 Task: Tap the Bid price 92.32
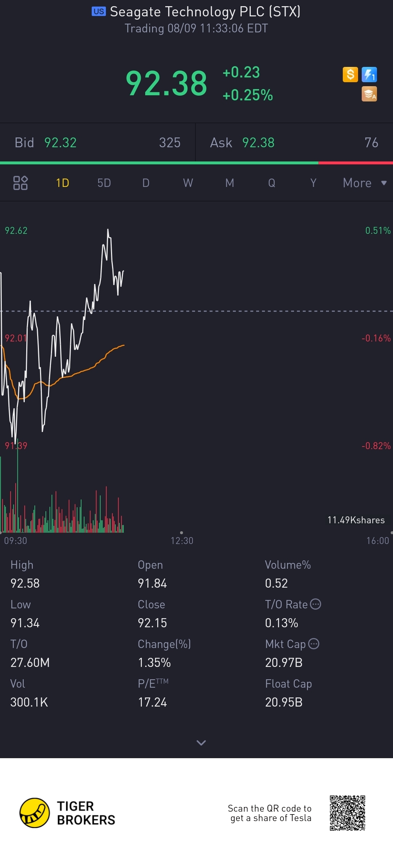60,143
